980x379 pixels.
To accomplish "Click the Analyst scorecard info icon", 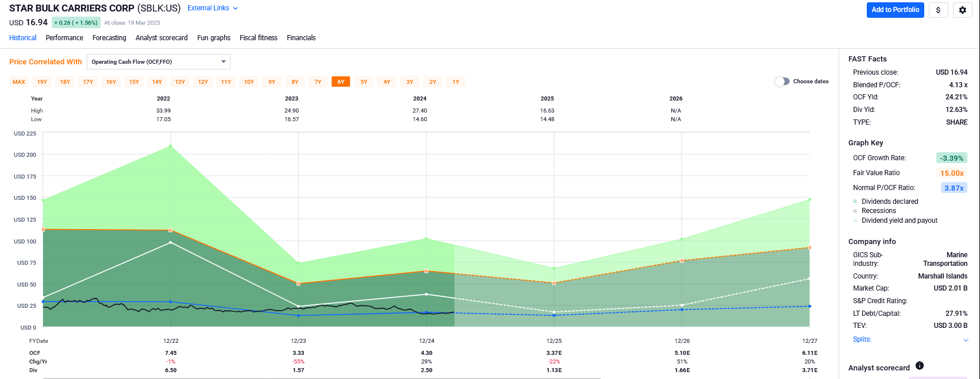I will pyautogui.click(x=919, y=366).
